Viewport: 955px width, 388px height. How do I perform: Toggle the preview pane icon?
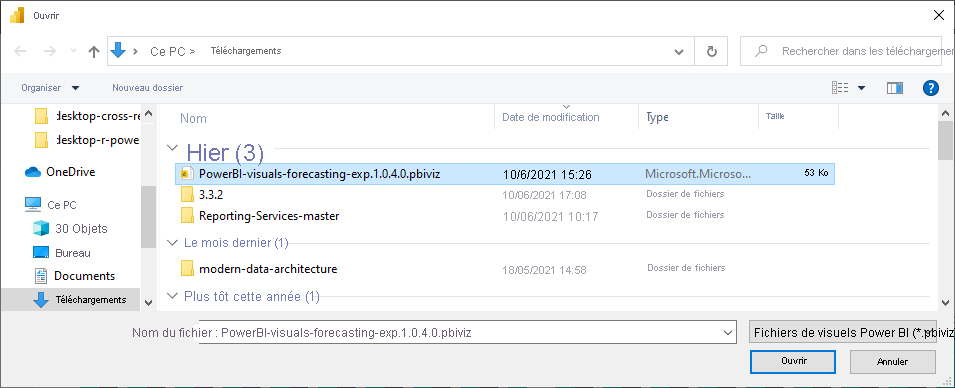[x=895, y=88]
